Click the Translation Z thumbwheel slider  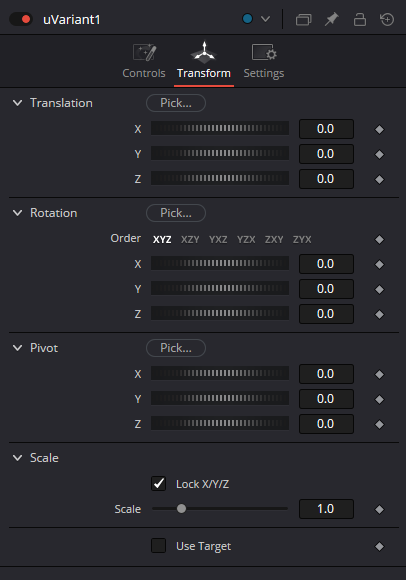click(x=220, y=178)
